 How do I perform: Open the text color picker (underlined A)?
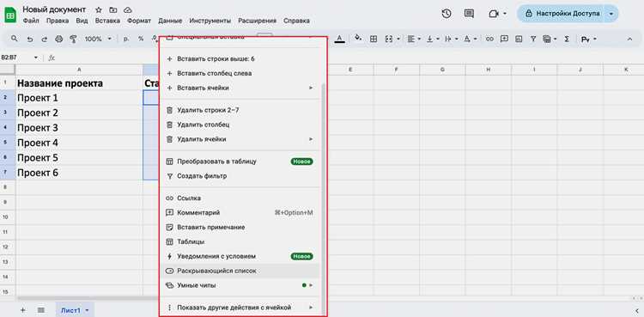(339, 39)
